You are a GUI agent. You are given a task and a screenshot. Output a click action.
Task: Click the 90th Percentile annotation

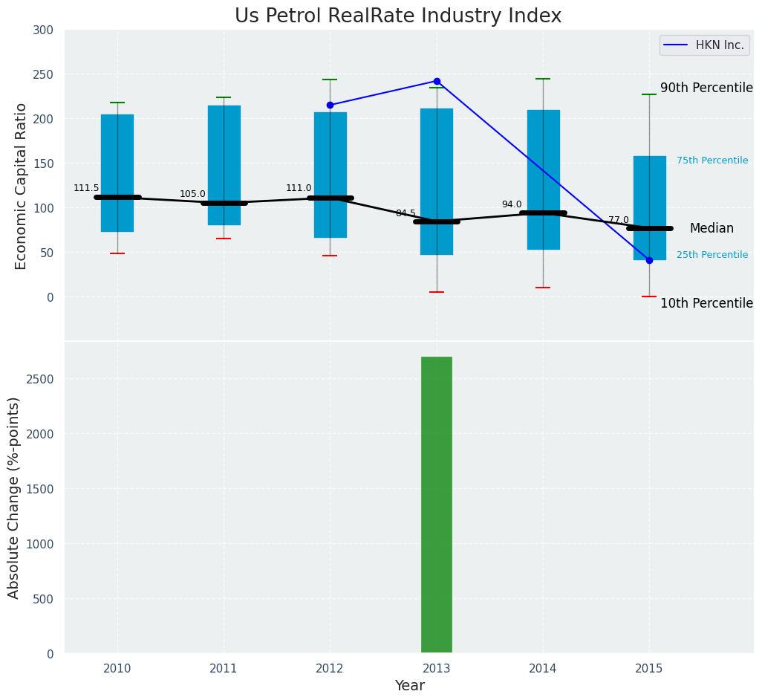pos(706,88)
